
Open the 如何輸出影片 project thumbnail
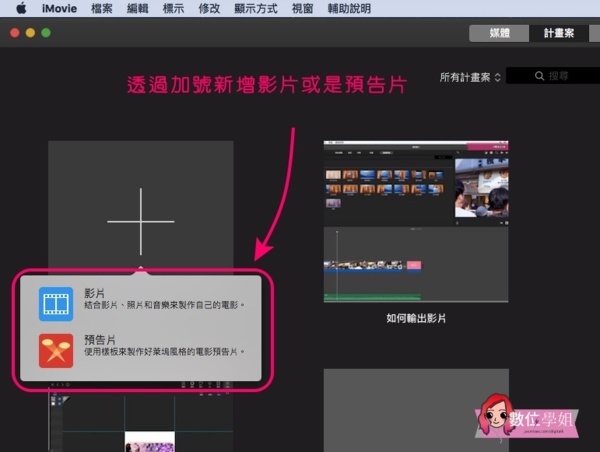point(415,220)
